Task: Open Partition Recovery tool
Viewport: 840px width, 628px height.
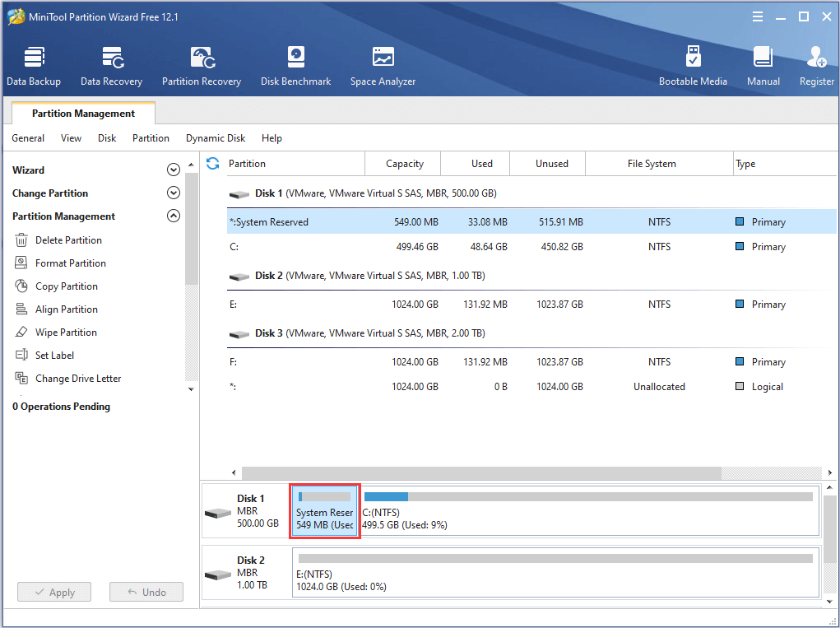Action: pyautogui.click(x=202, y=66)
